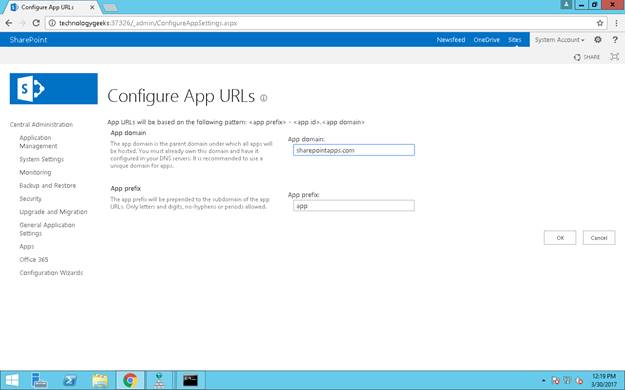The image size is (625, 390).
Task: Show hidden system tray icons
Action: tap(544, 381)
